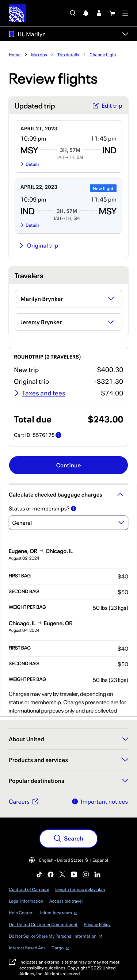The image size is (137, 980).
Task: Click the Continue button
Action: pyautogui.click(x=69, y=466)
